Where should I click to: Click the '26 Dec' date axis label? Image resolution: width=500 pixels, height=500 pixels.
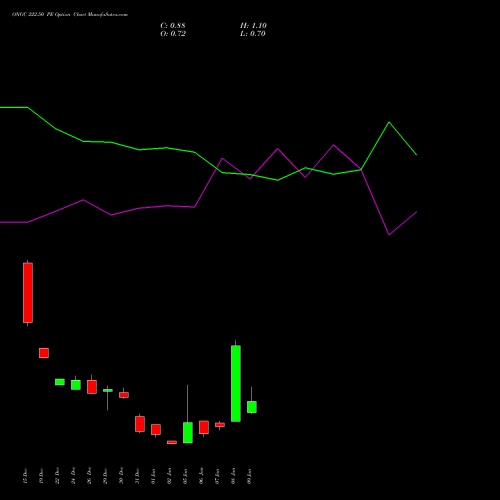90,476
